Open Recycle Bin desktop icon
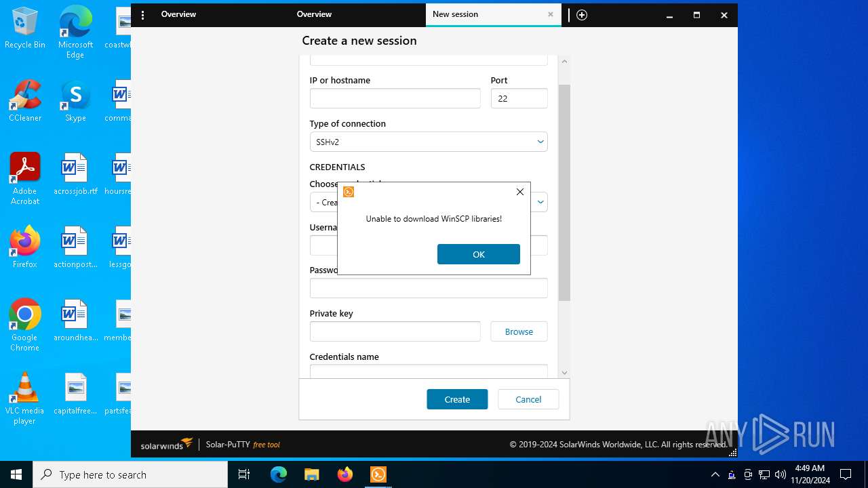Viewport: 868px width, 488px height. coord(25,28)
